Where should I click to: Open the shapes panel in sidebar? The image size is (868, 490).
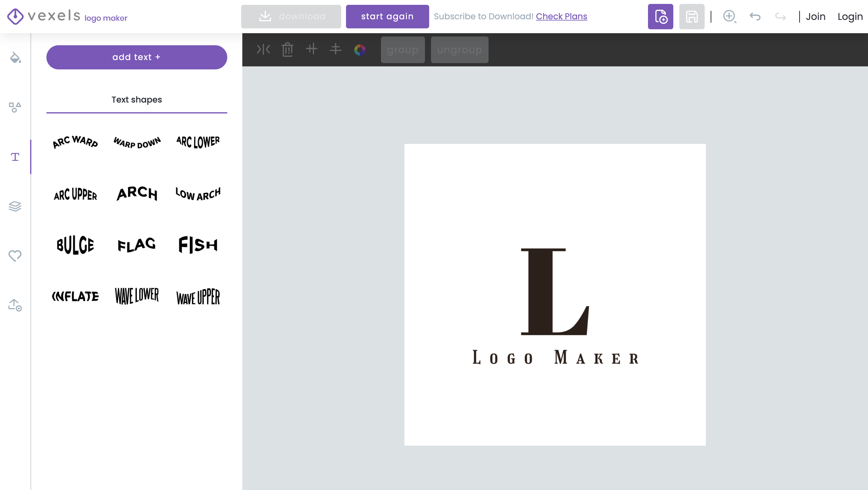[x=15, y=107]
